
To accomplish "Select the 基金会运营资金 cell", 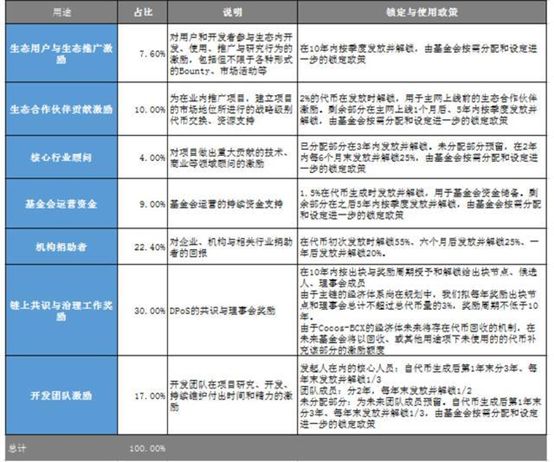I will (x=61, y=203).
